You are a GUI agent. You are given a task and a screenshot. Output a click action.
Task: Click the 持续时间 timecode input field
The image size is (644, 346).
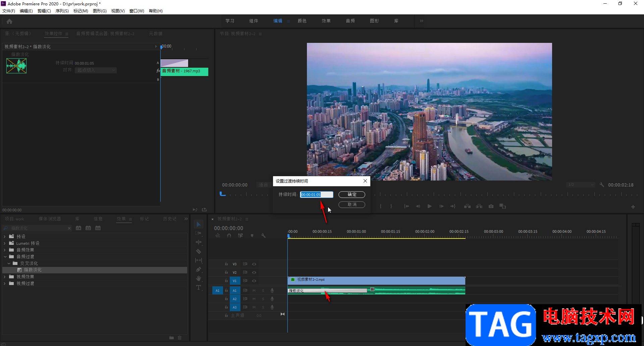point(317,195)
